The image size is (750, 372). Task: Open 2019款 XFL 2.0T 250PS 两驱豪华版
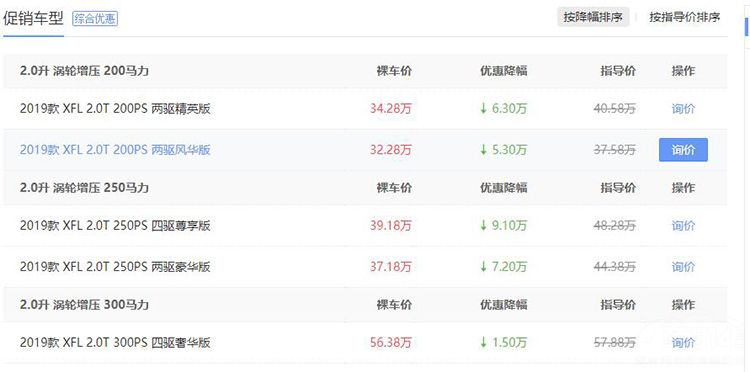coord(115,266)
